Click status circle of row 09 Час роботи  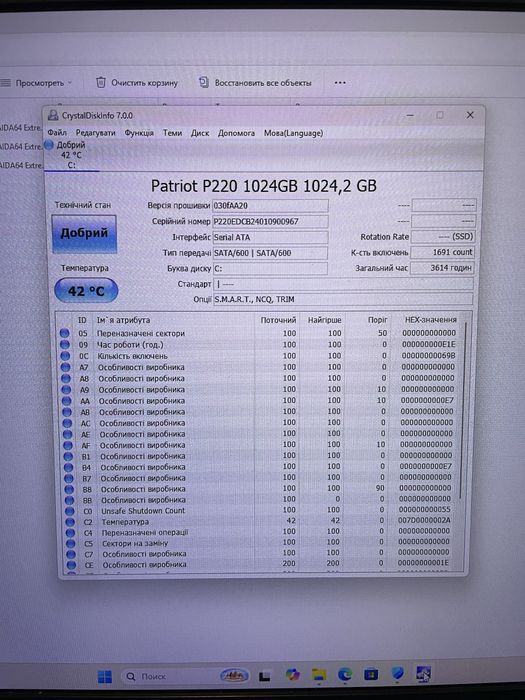click(x=65, y=345)
